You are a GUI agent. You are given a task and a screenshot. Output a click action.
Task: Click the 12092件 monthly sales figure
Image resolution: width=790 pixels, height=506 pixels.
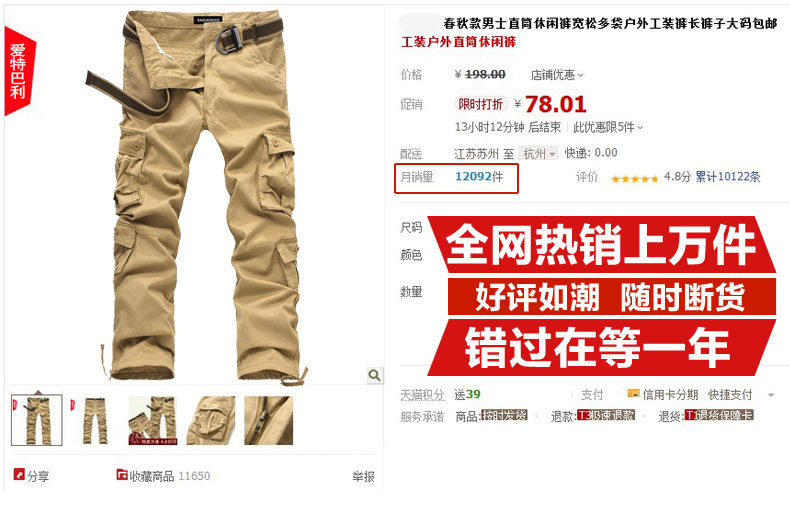click(x=479, y=177)
